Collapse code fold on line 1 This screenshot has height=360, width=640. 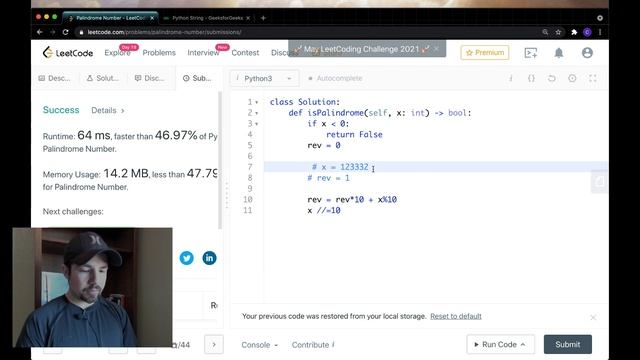coord(257,102)
